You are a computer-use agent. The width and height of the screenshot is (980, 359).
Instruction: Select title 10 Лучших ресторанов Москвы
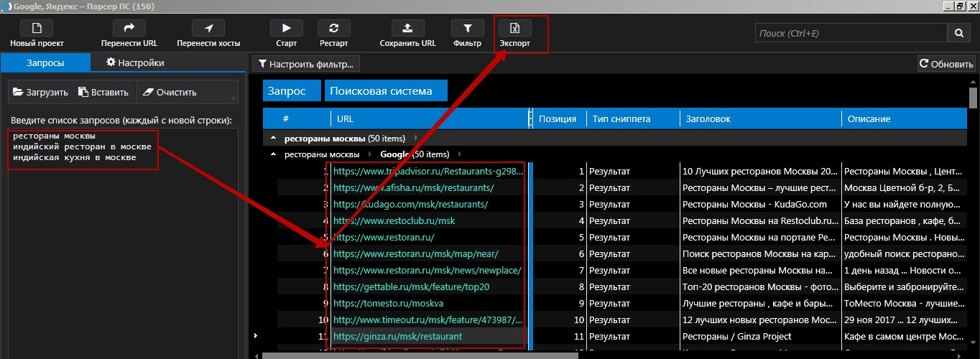click(x=760, y=172)
